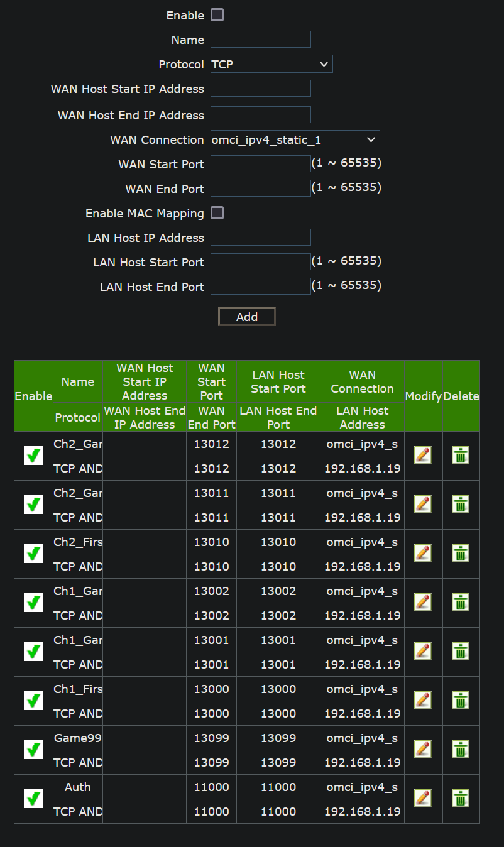The width and height of the screenshot is (504, 847).
Task: Click into the WAN End Port field
Action: pos(261,189)
